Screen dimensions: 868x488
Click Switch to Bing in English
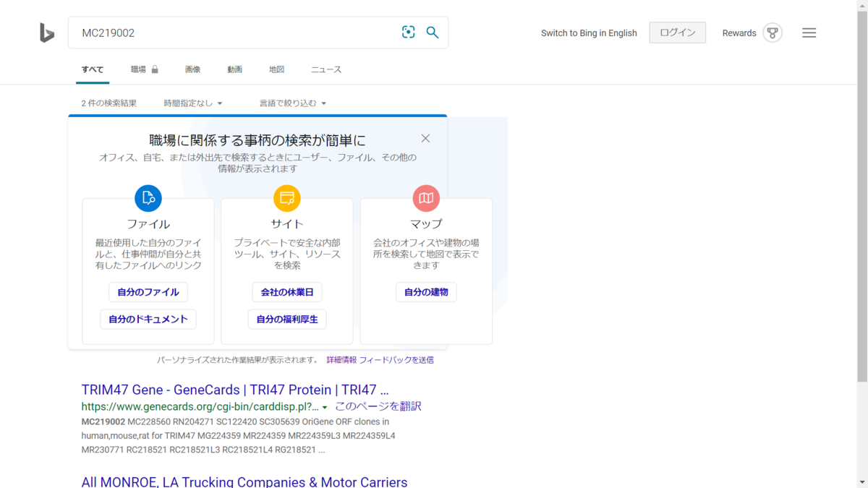(589, 33)
